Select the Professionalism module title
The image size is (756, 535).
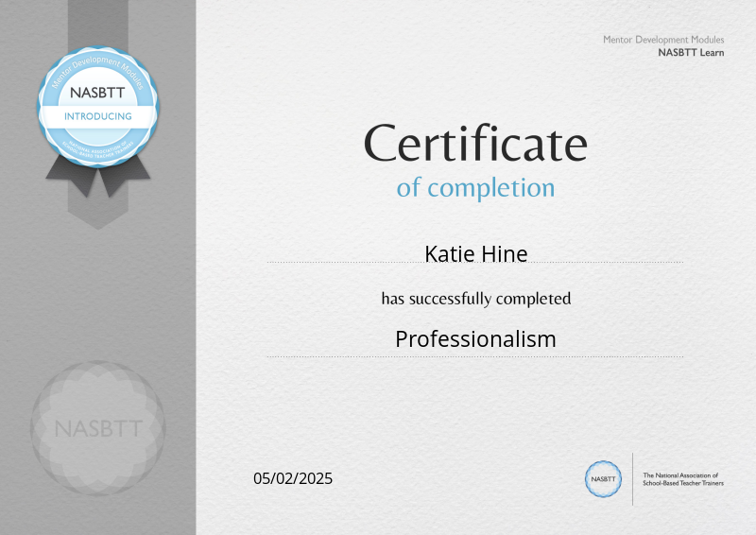coord(475,338)
